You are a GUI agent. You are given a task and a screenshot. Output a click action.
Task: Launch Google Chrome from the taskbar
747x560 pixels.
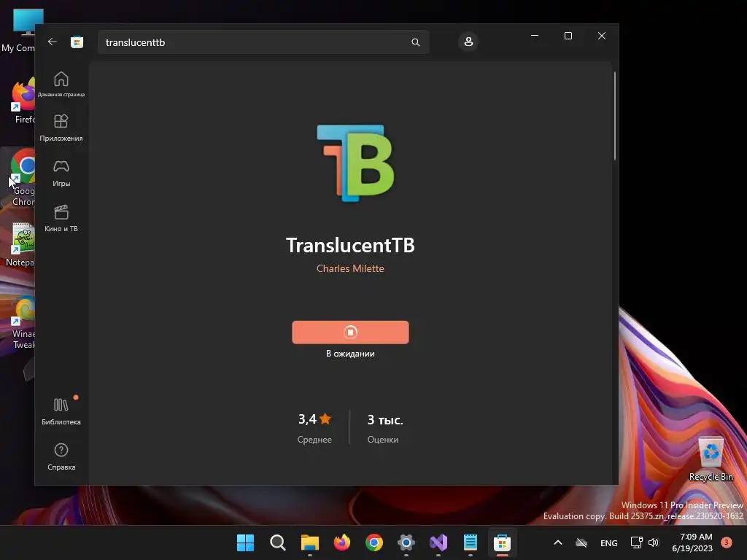click(374, 542)
